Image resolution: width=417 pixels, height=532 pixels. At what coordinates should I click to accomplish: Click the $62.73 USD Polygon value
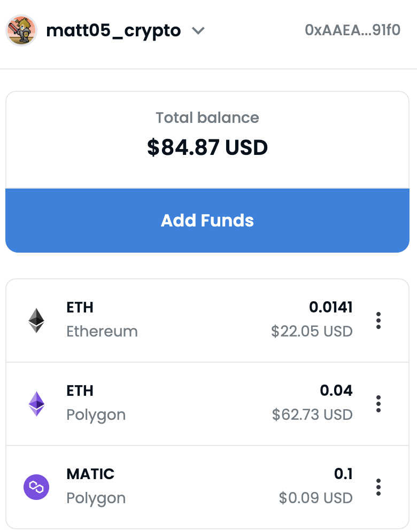tap(312, 414)
